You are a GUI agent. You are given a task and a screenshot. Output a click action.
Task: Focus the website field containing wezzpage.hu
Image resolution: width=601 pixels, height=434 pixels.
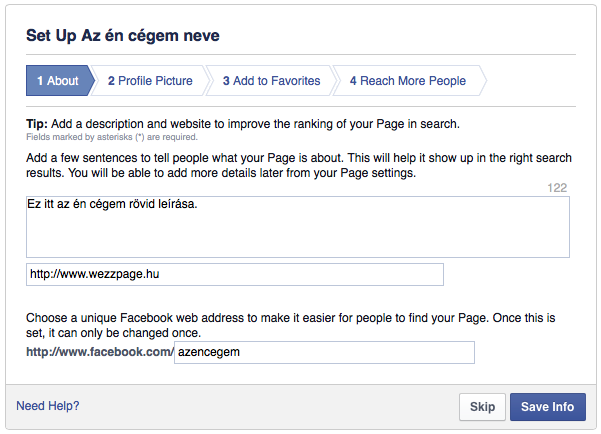235,274
